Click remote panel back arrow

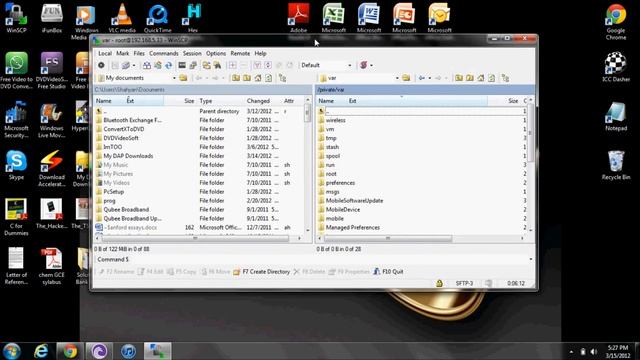coord(422,78)
